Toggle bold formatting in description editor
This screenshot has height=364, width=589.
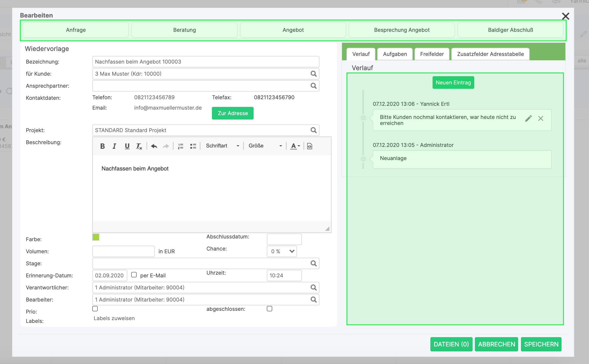coord(102,146)
